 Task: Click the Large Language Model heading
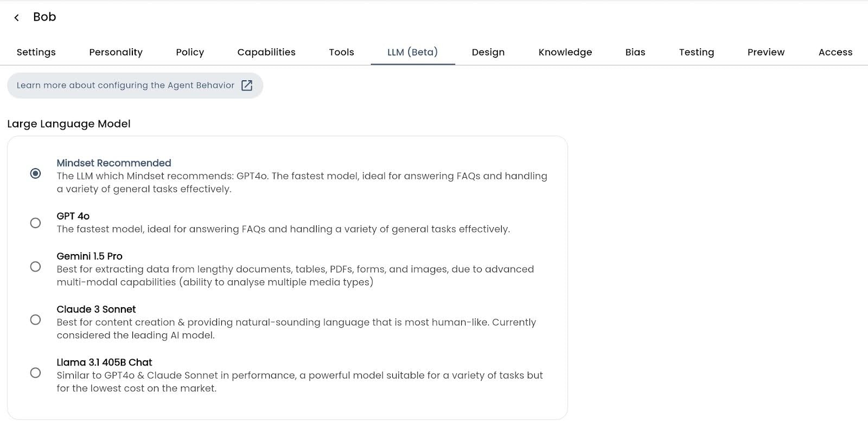(x=69, y=124)
